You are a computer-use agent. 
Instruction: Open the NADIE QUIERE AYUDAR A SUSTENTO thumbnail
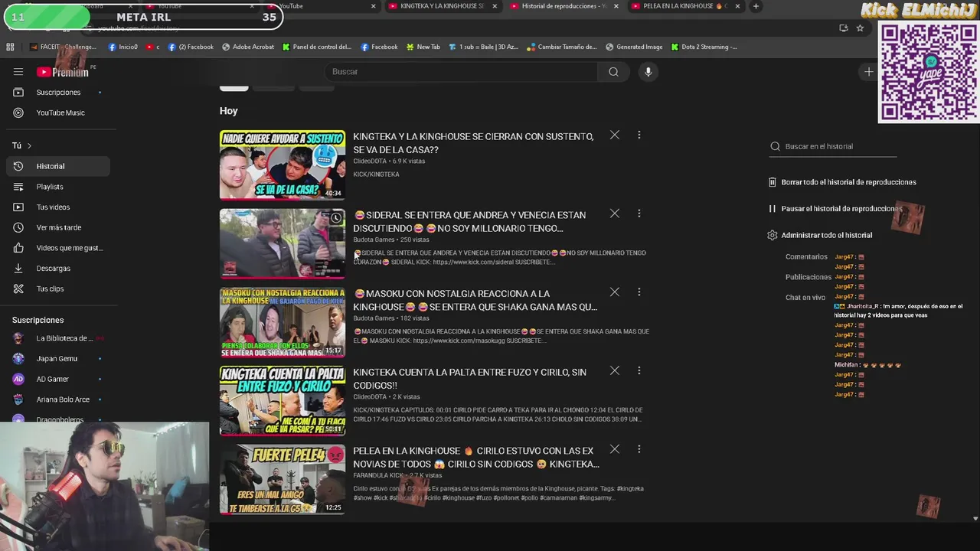pyautogui.click(x=283, y=165)
